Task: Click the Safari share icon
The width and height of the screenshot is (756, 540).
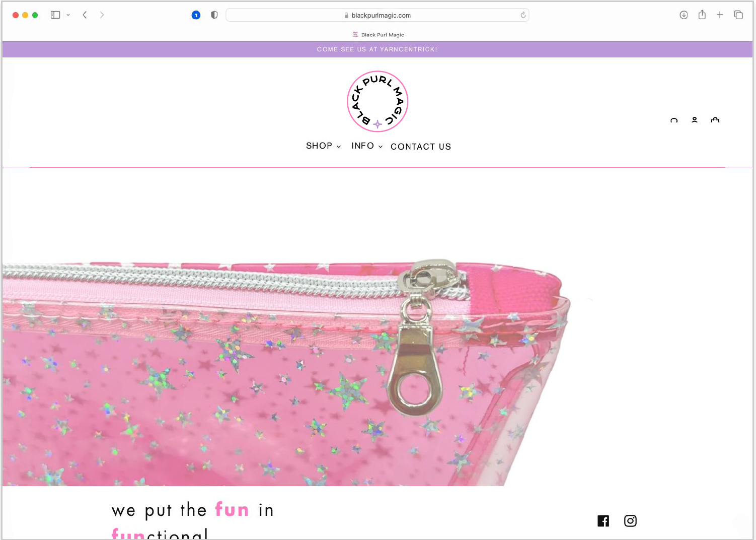Action: click(702, 15)
